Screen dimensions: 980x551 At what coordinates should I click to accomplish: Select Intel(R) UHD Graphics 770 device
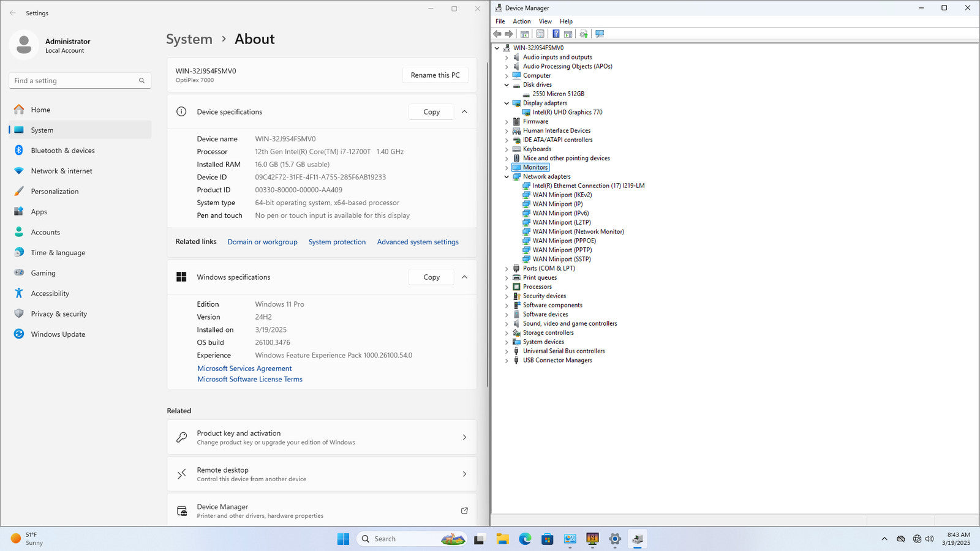567,113
